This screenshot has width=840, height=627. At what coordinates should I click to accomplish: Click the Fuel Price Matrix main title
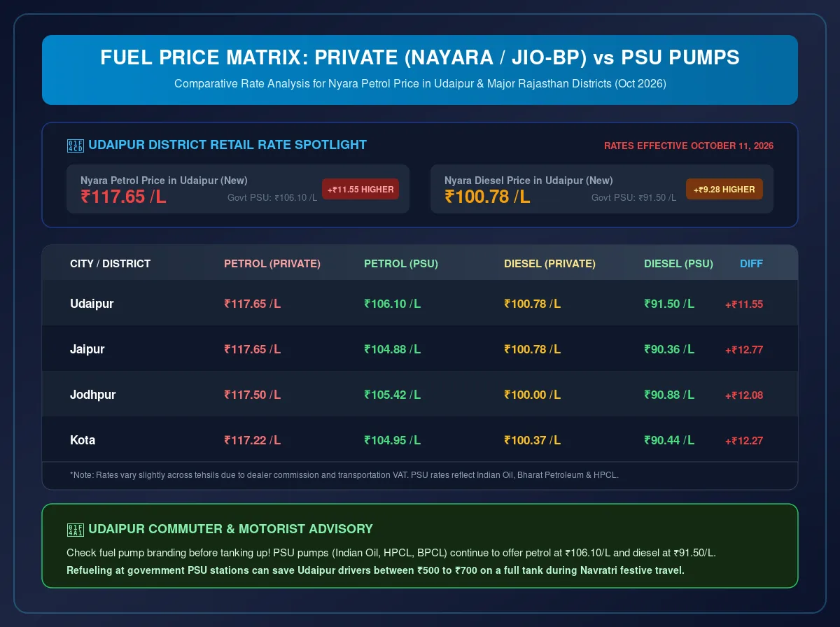click(x=420, y=57)
